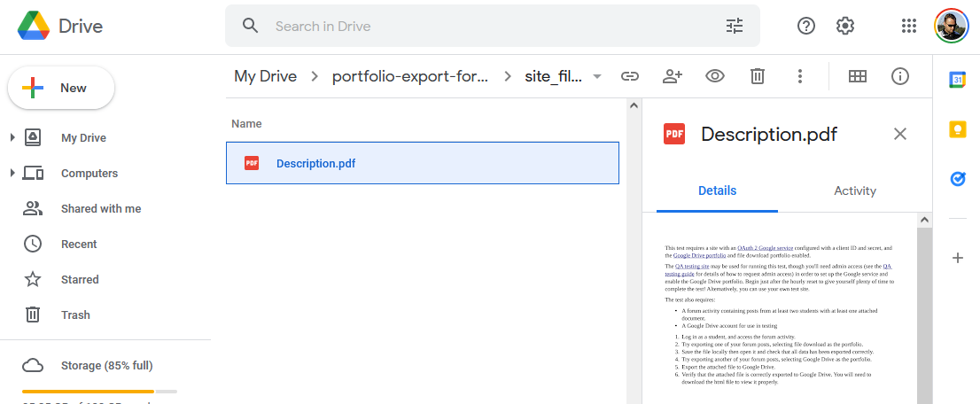Click Get add-ons plus icon
Image resolution: width=980 pixels, height=404 pixels.
tap(958, 258)
